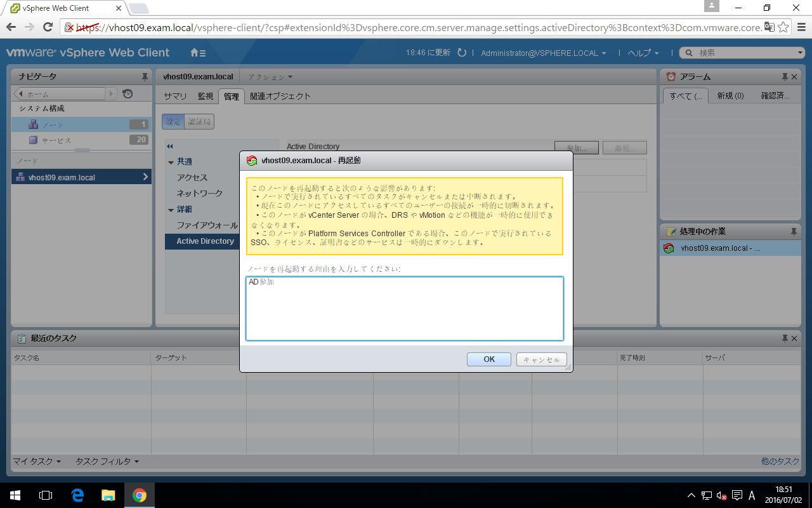Click the vSphere home menu icon
Screen dimensions: 812x508
coord(197,53)
